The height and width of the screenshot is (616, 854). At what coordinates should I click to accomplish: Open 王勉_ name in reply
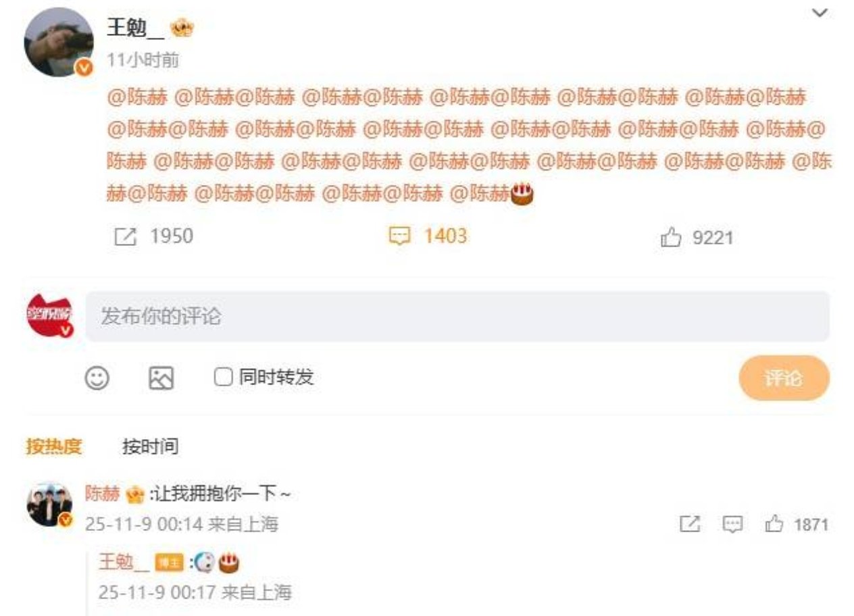(124, 561)
